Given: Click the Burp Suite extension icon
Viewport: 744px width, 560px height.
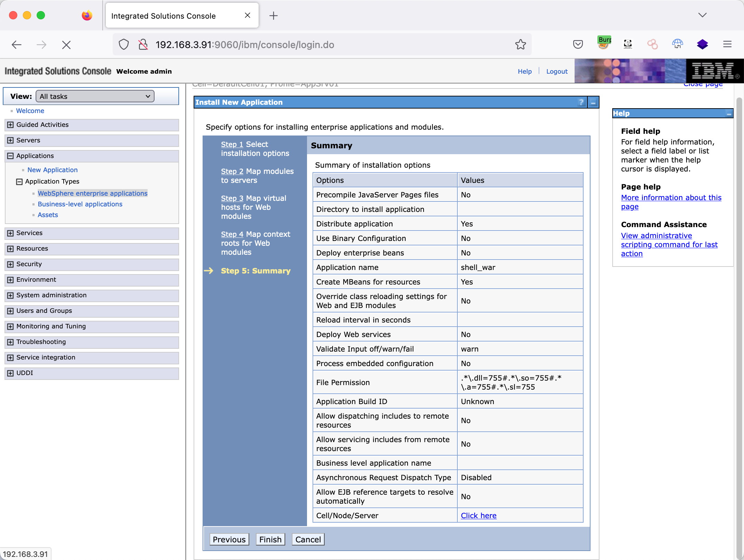Looking at the screenshot, I should (x=604, y=44).
